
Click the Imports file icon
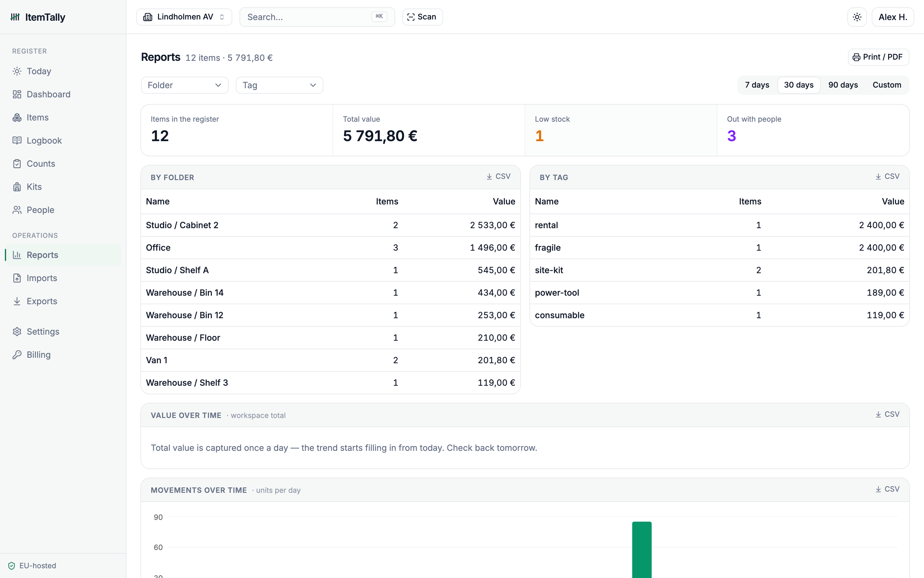pos(17,278)
